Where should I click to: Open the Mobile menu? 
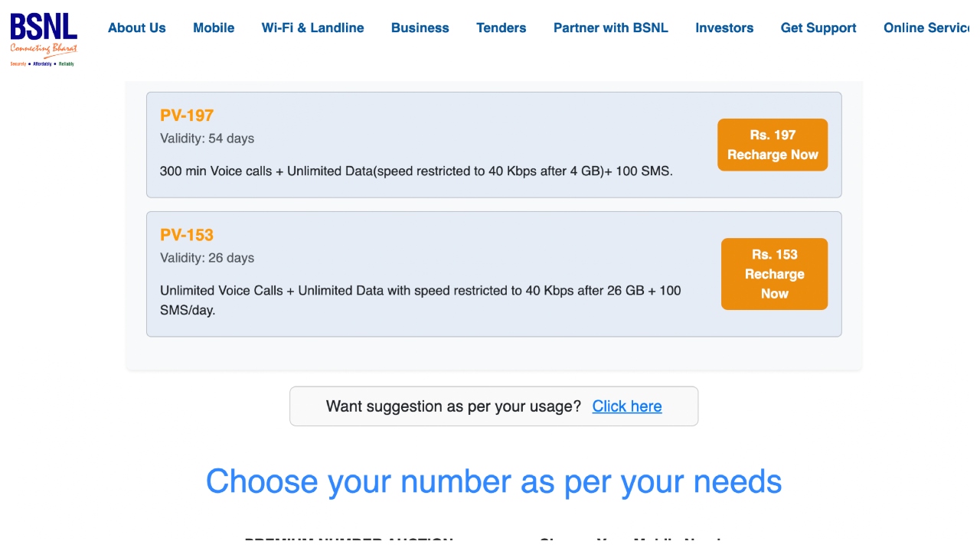[x=214, y=28]
